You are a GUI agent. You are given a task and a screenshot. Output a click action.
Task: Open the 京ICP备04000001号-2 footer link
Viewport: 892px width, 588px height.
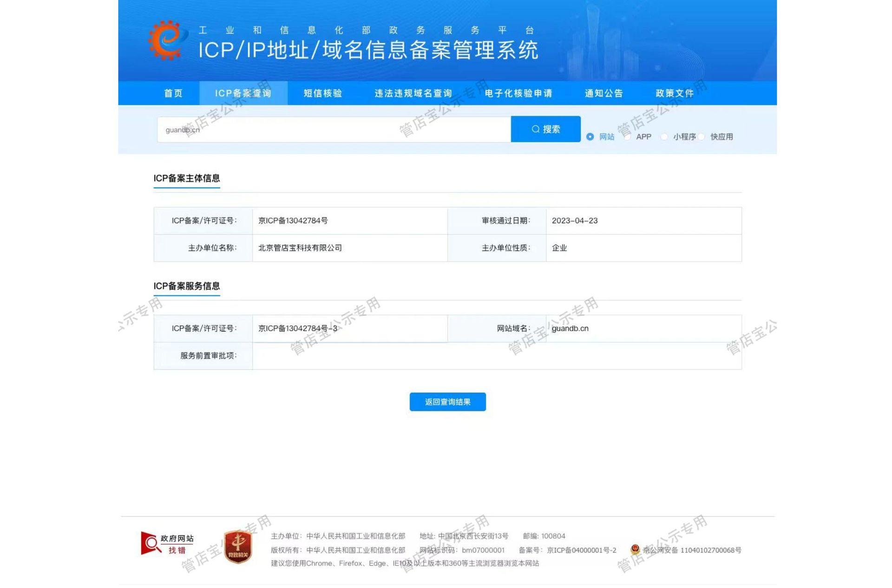coord(581,550)
